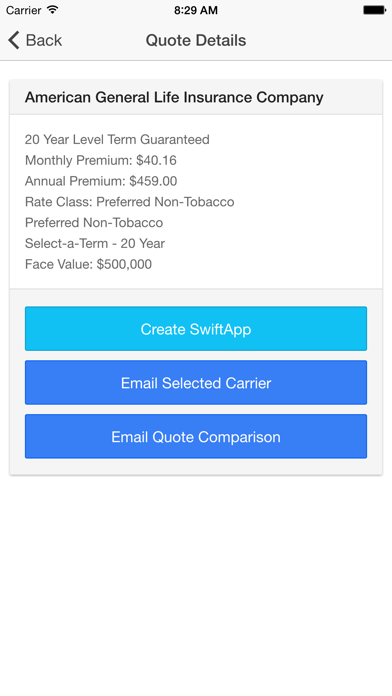Tap the Face Value: $500,000 line
Viewport: 392px width, 696px height.
(x=88, y=264)
